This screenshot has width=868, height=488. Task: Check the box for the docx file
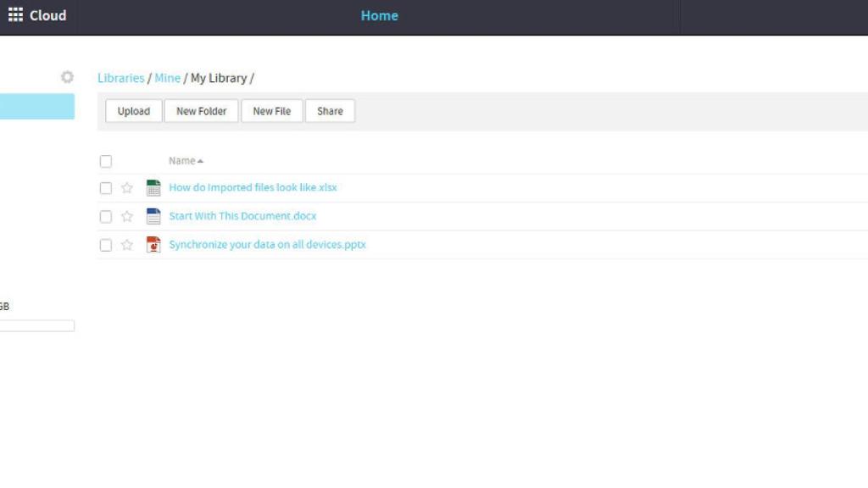click(x=106, y=217)
